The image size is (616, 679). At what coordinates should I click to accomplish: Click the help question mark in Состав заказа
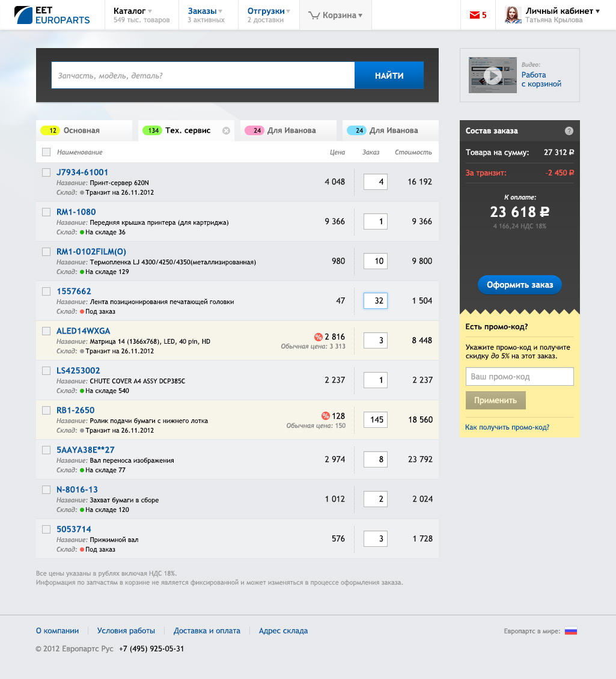point(569,131)
